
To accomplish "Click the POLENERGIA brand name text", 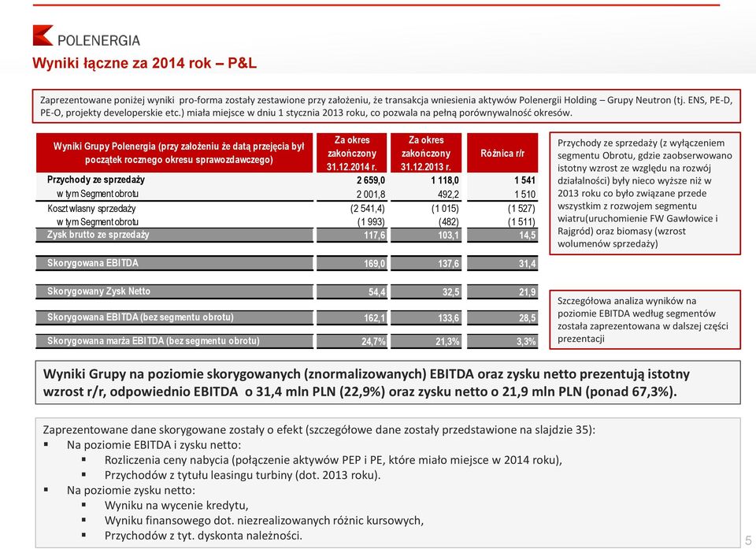I will point(98,40).
